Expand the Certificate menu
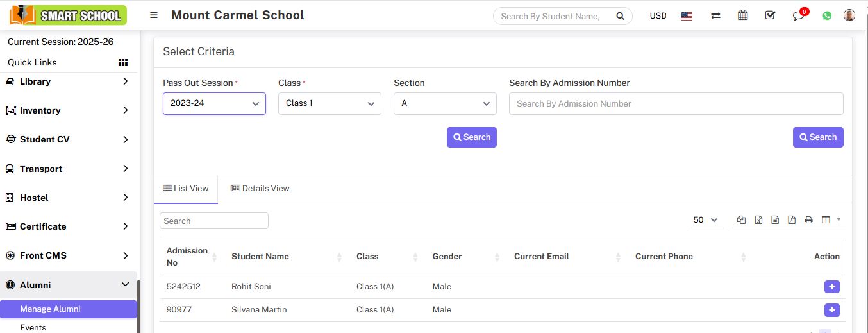 click(68, 226)
